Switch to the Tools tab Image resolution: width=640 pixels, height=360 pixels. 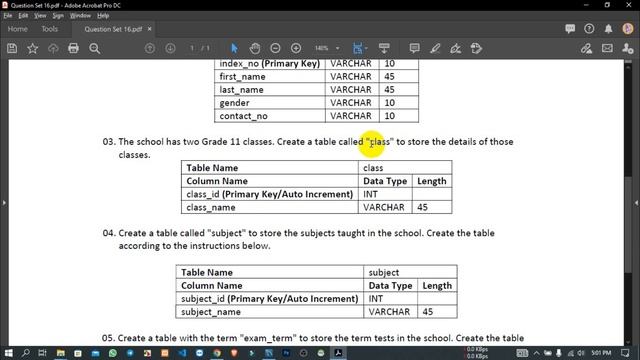coord(49,29)
